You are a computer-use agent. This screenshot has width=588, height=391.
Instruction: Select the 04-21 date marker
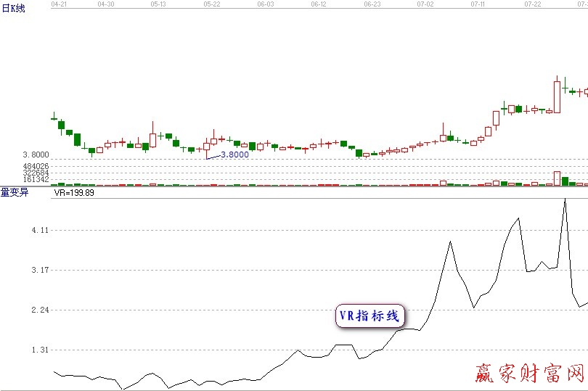(x=60, y=4)
